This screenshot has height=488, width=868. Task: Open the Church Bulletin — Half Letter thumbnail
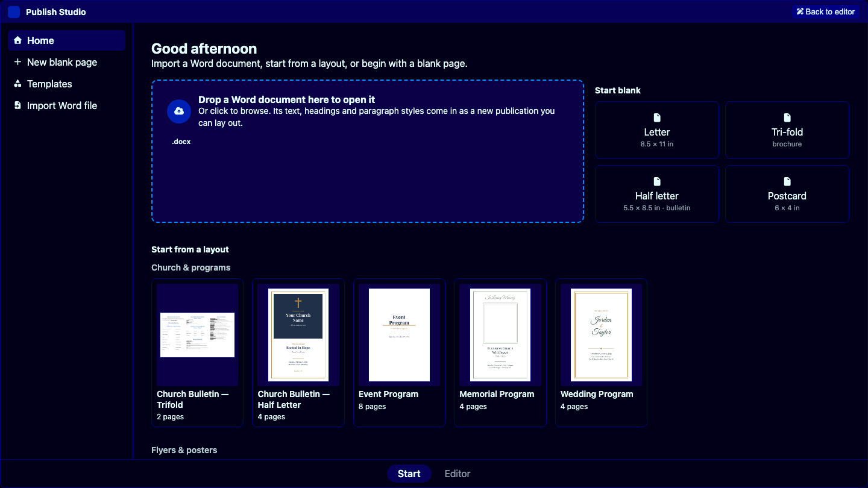(298, 335)
